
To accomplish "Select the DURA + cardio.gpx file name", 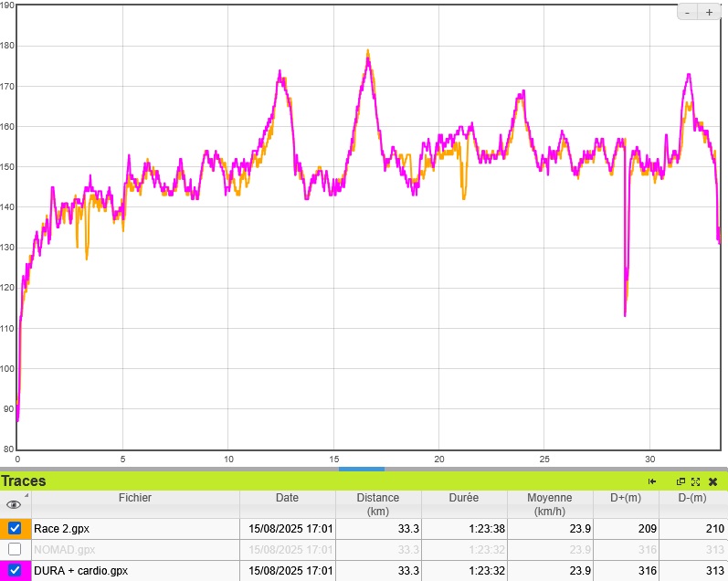I will click(x=80, y=571).
